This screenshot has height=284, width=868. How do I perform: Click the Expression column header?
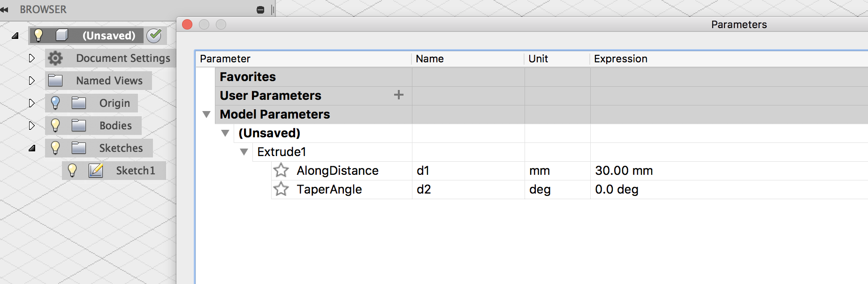pyautogui.click(x=620, y=59)
